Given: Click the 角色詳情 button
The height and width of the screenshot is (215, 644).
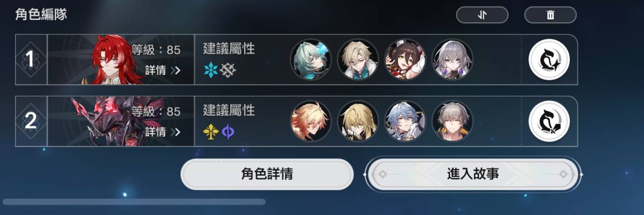Looking at the screenshot, I should pos(267,174).
